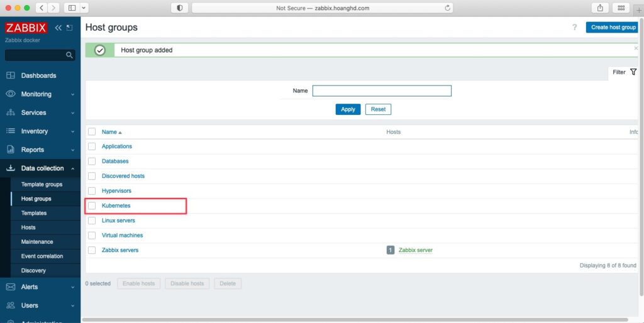The height and width of the screenshot is (323, 644).
Task: Go forward with Safari forward arrow
Action: point(54,8)
